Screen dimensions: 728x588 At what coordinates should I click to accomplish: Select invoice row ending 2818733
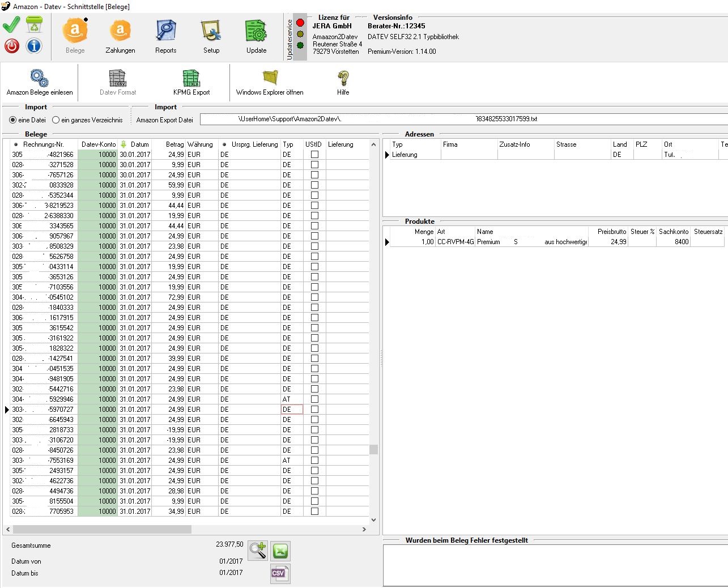tap(190, 430)
